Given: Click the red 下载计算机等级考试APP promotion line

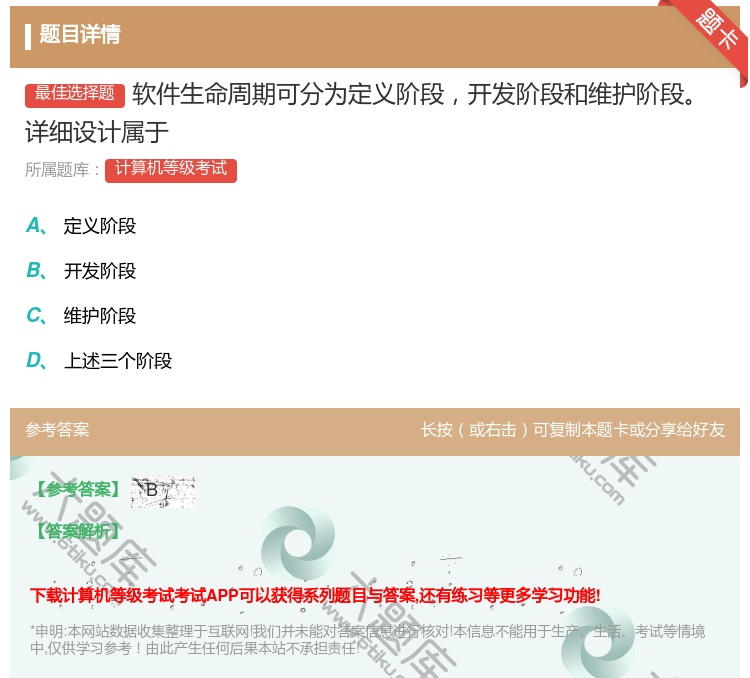Looking at the screenshot, I should tap(315, 596).
